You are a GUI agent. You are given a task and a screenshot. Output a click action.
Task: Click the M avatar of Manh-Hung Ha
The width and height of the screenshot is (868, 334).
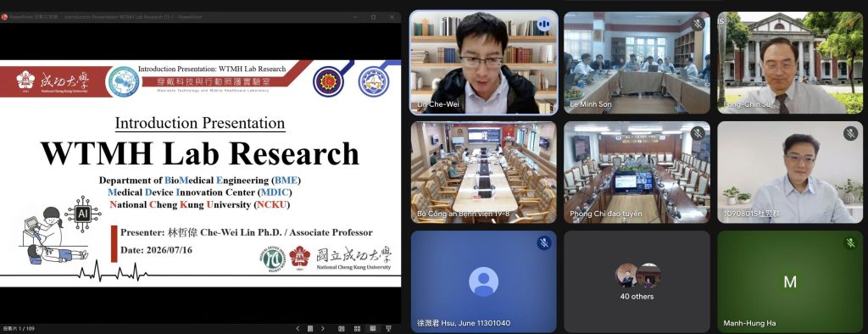pos(790,282)
